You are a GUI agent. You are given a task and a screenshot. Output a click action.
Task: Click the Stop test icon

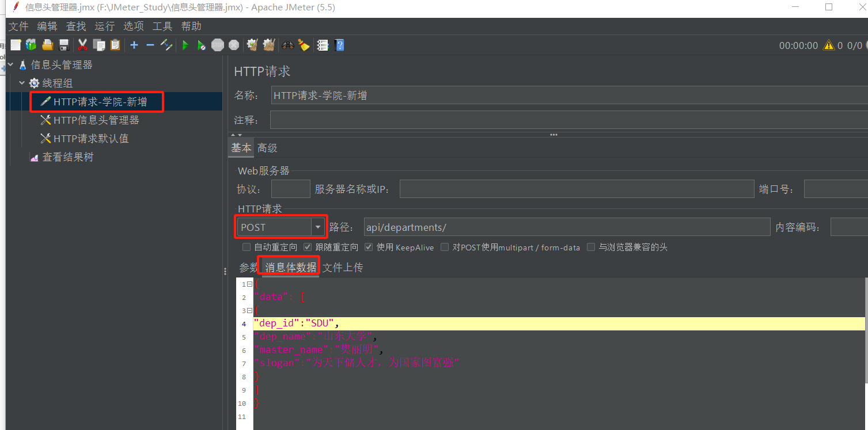218,45
